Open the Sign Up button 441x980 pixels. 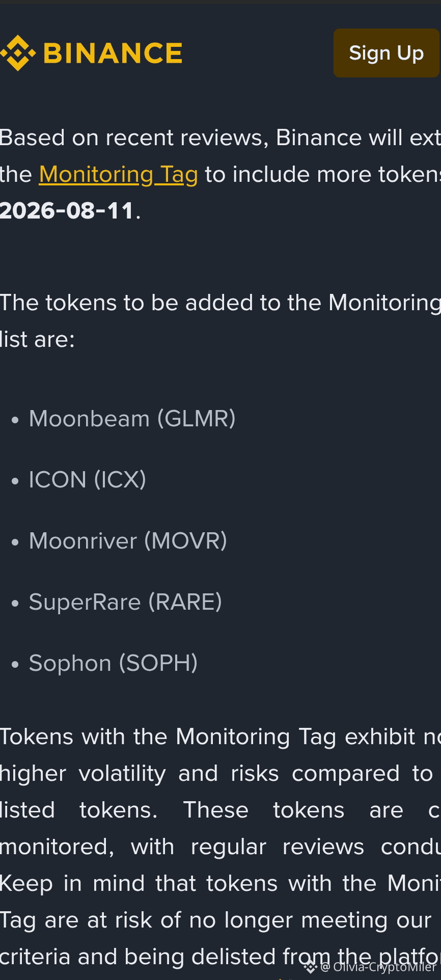click(387, 53)
